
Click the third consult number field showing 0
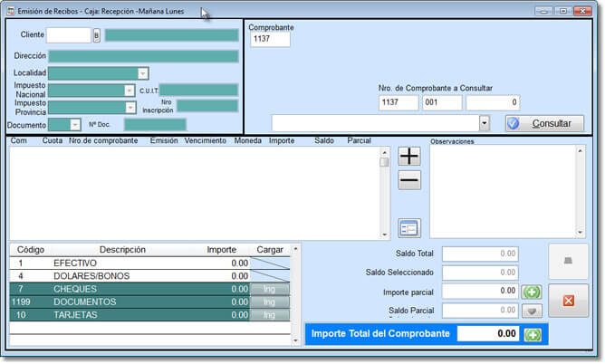[x=493, y=103]
